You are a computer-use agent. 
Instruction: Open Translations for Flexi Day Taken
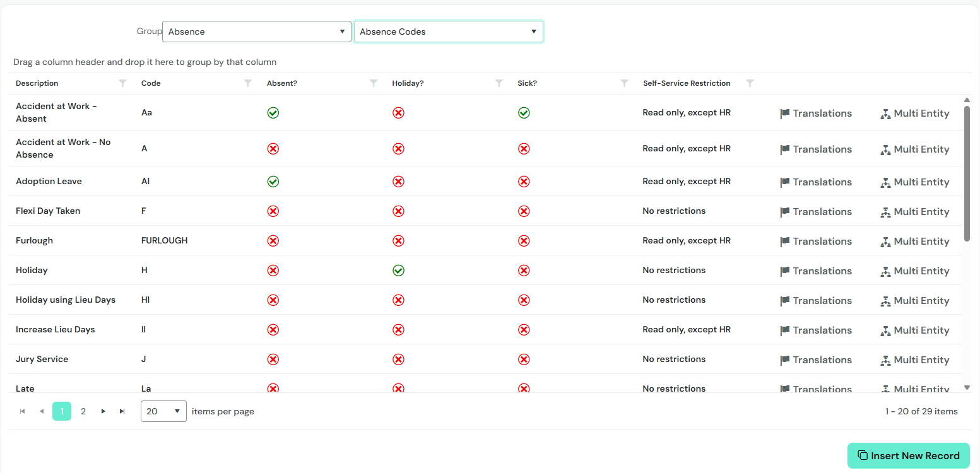point(816,212)
